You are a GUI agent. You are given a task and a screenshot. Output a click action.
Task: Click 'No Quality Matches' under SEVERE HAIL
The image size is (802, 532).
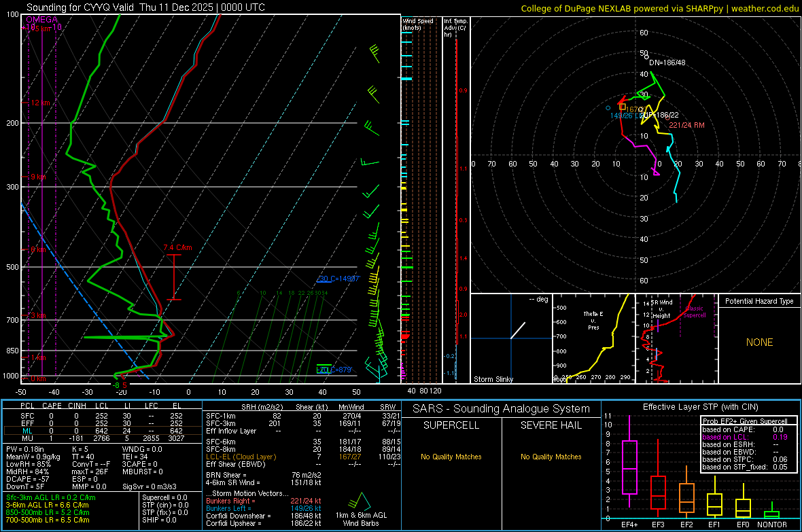coord(551,457)
